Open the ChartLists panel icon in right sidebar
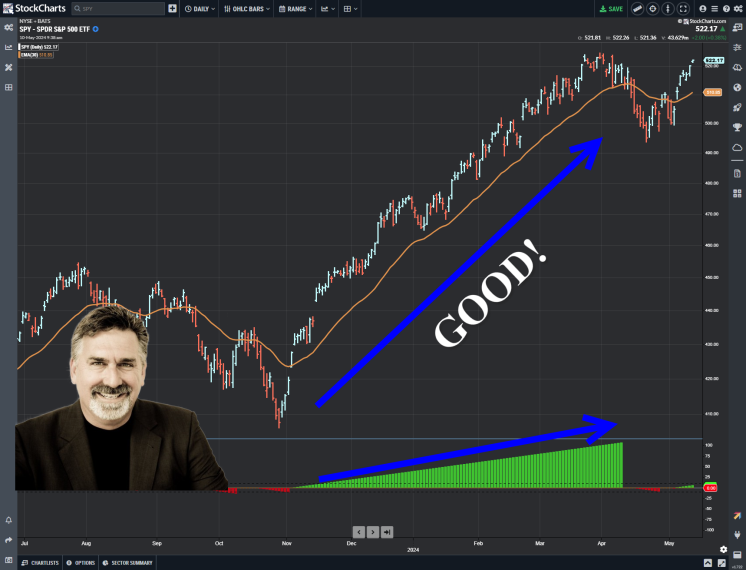 pos(737,27)
